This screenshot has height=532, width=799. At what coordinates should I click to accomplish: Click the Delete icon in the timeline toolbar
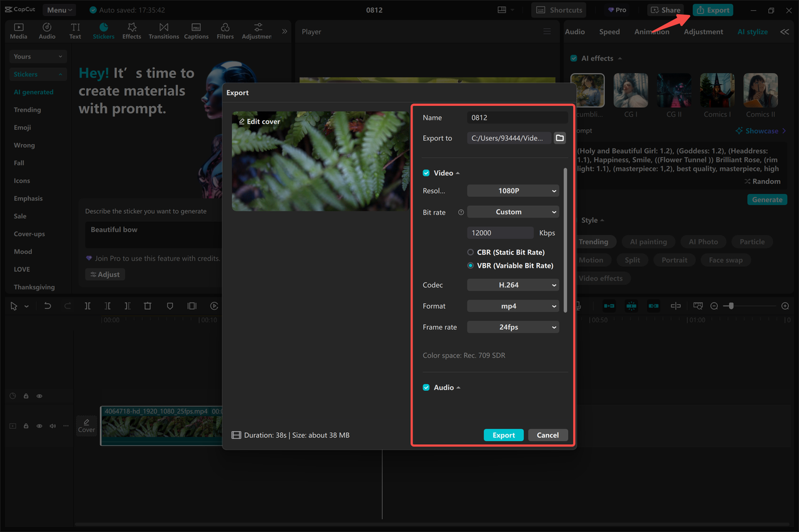(147, 306)
